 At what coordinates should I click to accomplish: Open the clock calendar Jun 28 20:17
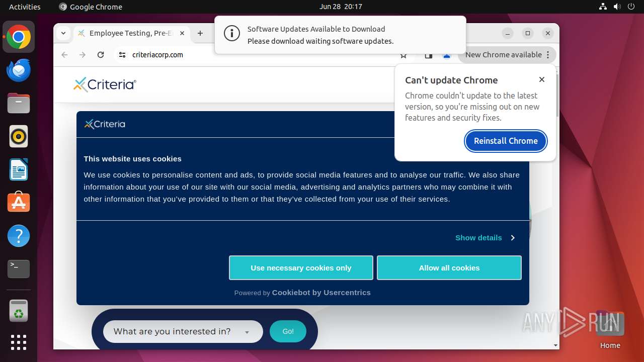(341, 7)
